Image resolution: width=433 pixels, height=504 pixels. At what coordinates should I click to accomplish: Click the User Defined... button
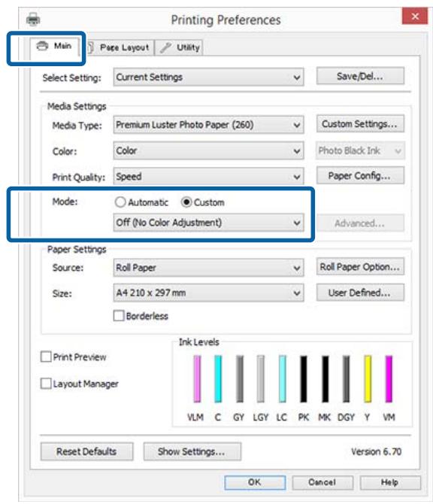[x=360, y=293]
